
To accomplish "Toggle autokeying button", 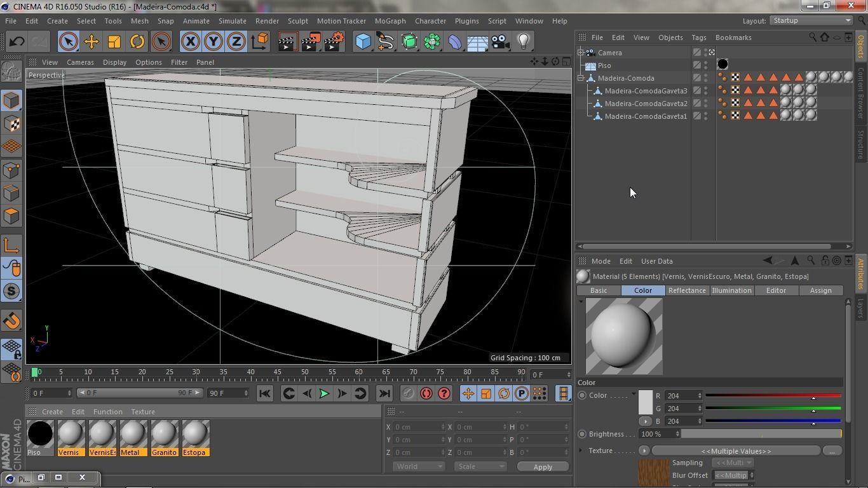I will coord(426,393).
